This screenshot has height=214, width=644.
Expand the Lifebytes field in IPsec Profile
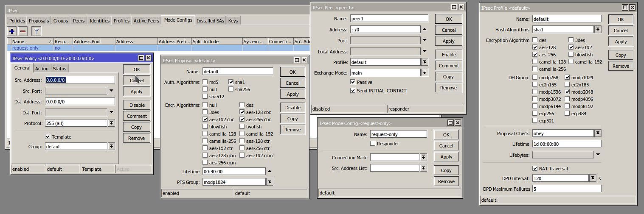pos(598,155)
